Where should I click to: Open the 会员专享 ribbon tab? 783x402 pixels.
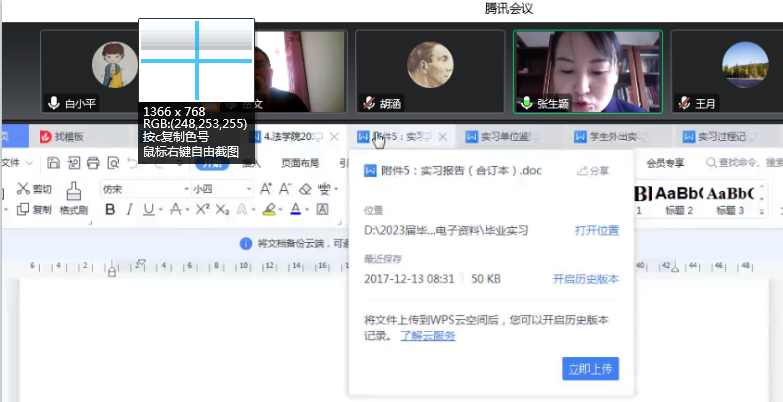tap(665, 163)
